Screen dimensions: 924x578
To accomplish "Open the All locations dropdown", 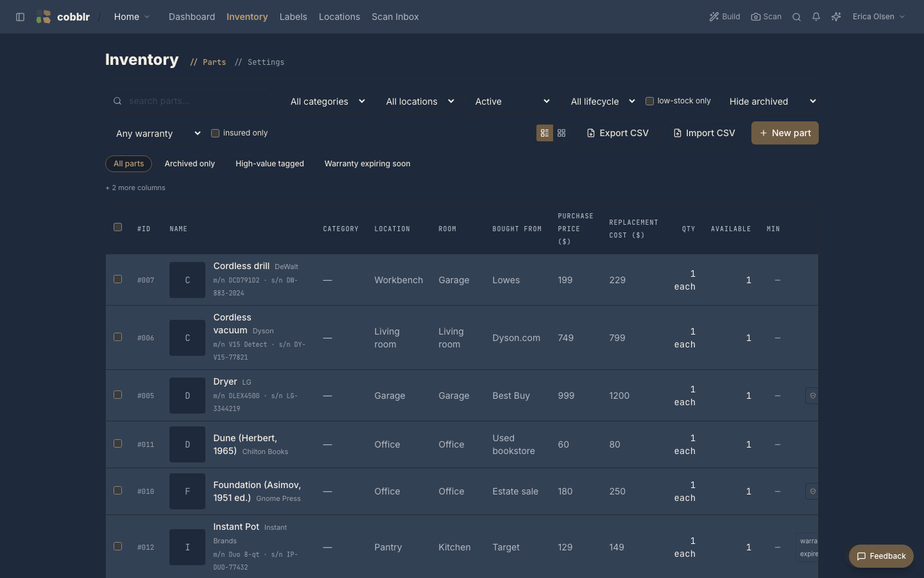I will (x=420, y=101).
